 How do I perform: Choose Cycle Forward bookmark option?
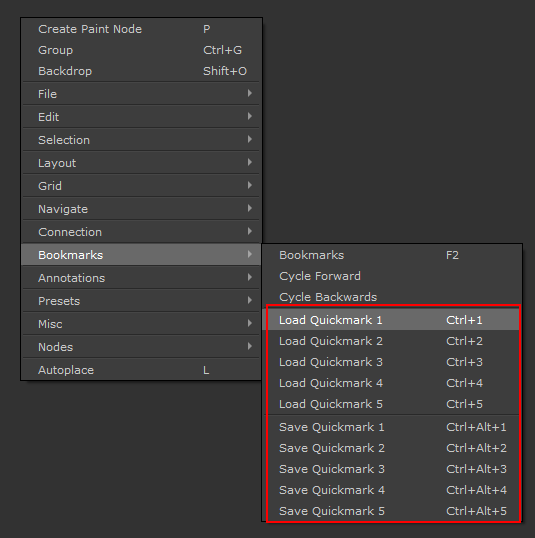pos(392,276)
